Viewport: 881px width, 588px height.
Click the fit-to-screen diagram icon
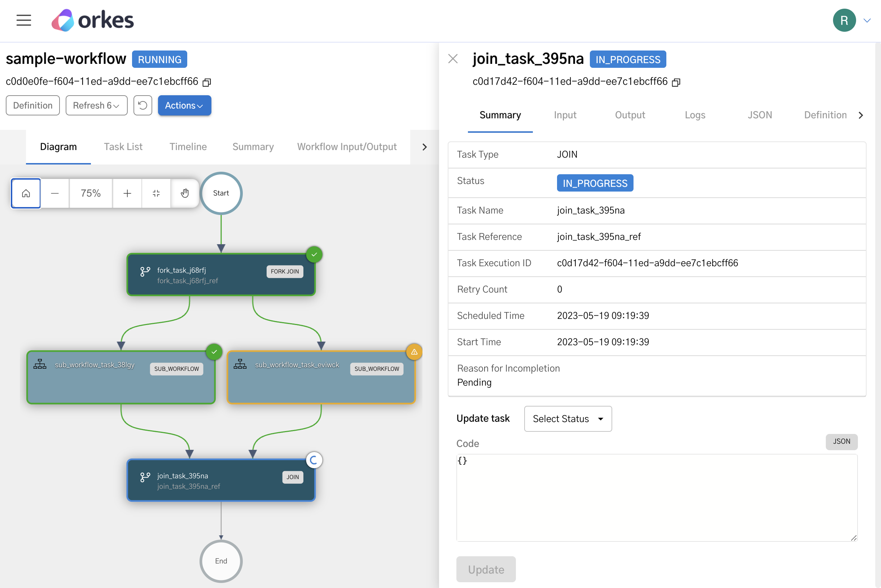tap(156, 193)
